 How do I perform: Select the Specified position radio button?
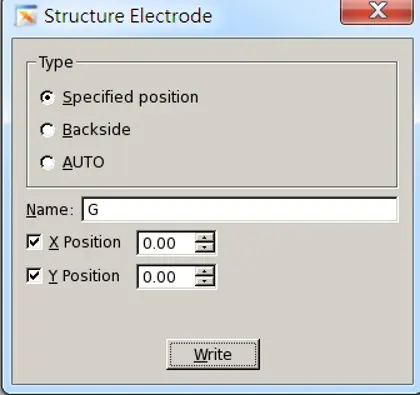click(47, 97)
